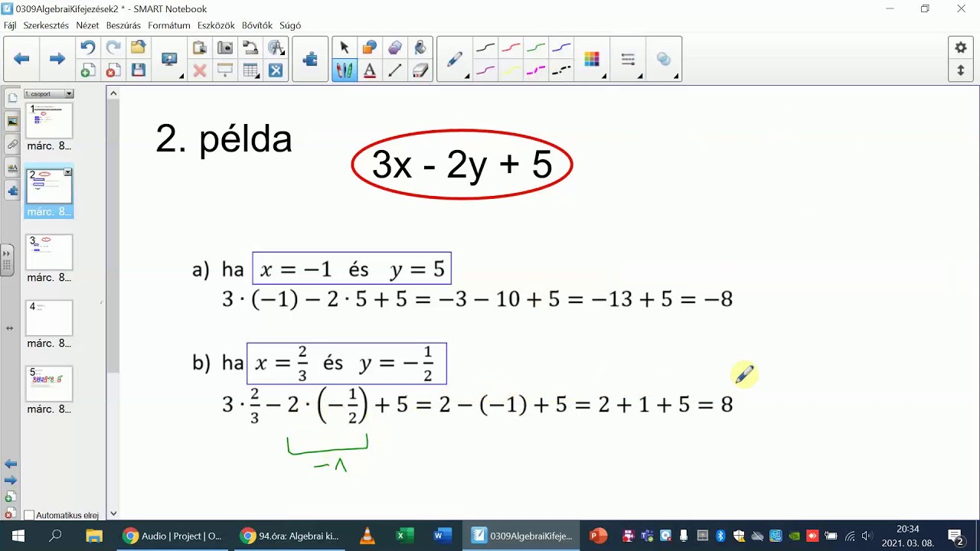Viewport: 980px width, 551px height.
Task: Pick the yellow pen line style
Action: [x=511, y=70]
